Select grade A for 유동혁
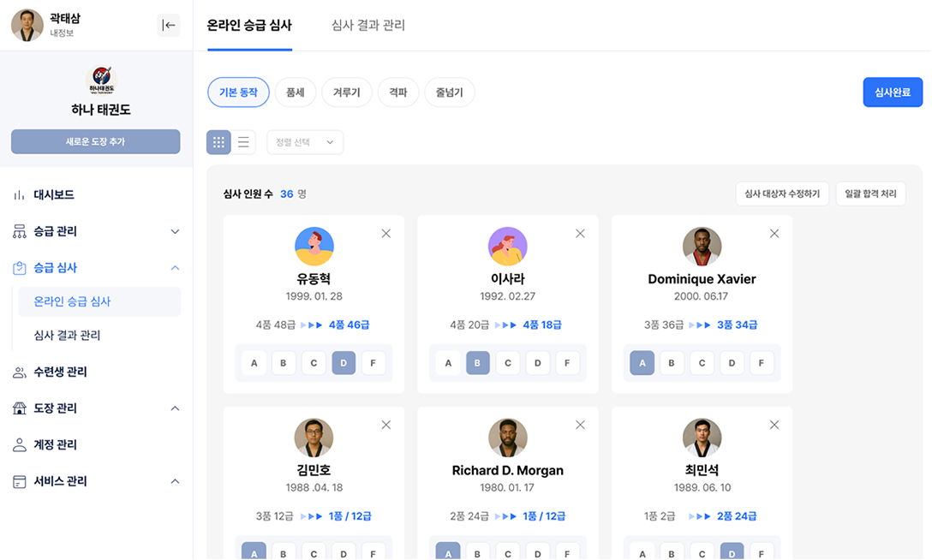 click(254, 363)
